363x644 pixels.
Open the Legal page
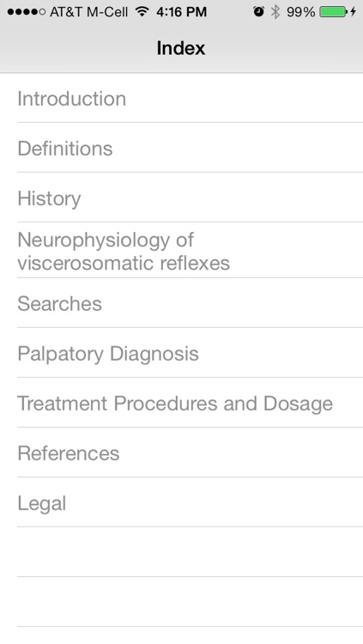[x=182, y=502]
